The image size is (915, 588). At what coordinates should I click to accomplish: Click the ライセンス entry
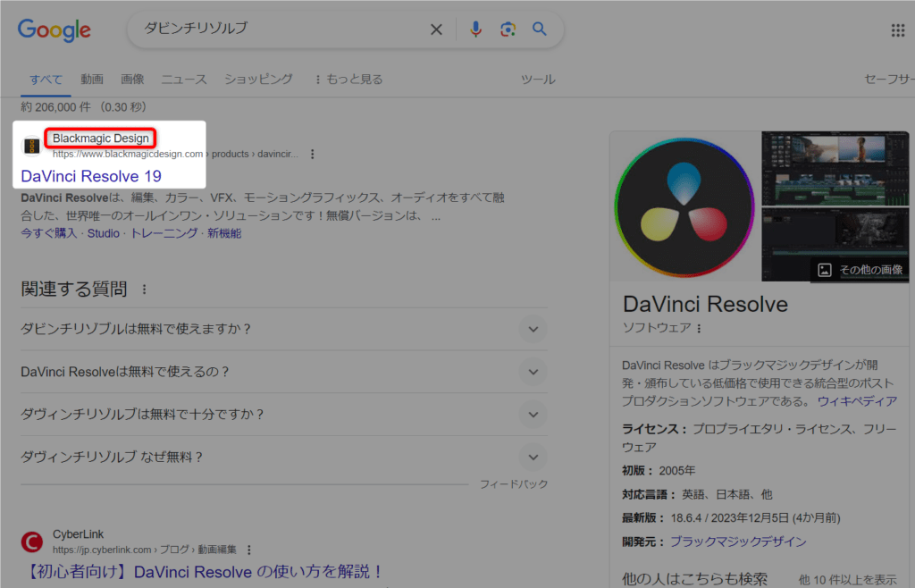click(x=760, y=438)
